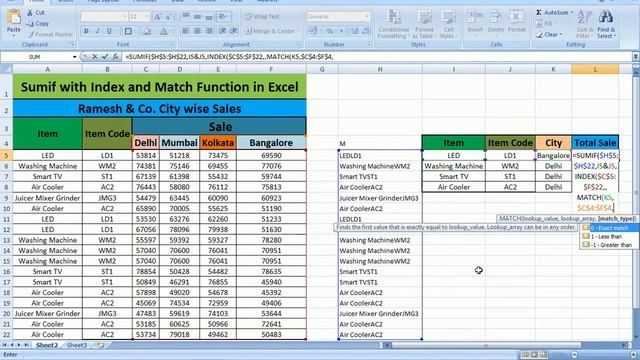Toggle Align Text Right
The height and width of the screenshot is (360, 640).
tap(209, 31)
